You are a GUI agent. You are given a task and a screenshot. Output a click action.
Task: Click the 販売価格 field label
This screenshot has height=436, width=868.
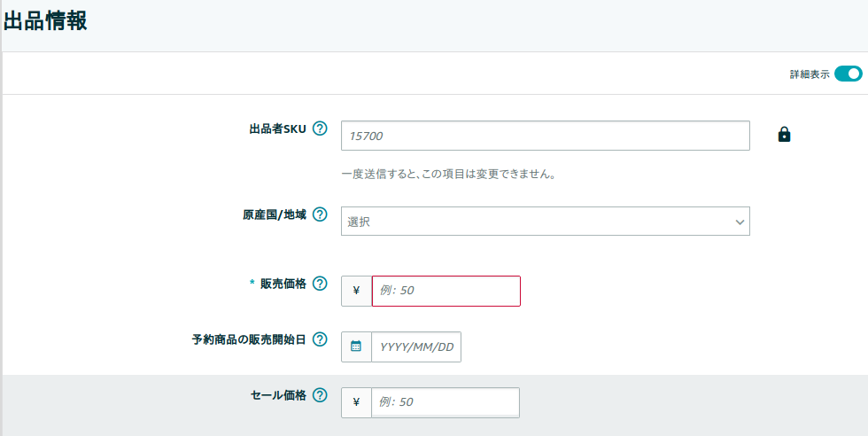tap(283, 284)
